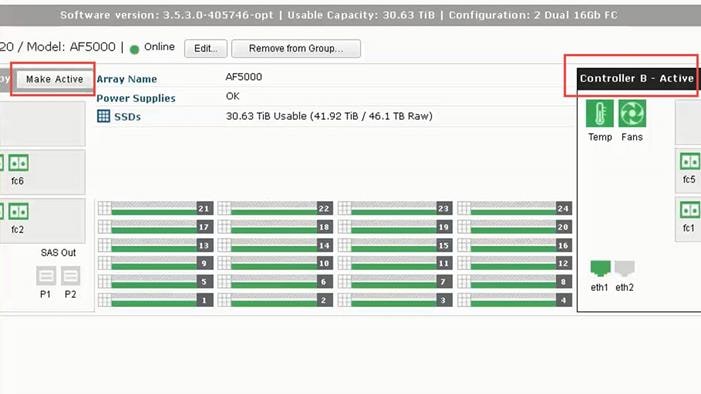The image size is (701, 394).
Task: Open the SSDs link
Action: [127, 117]
